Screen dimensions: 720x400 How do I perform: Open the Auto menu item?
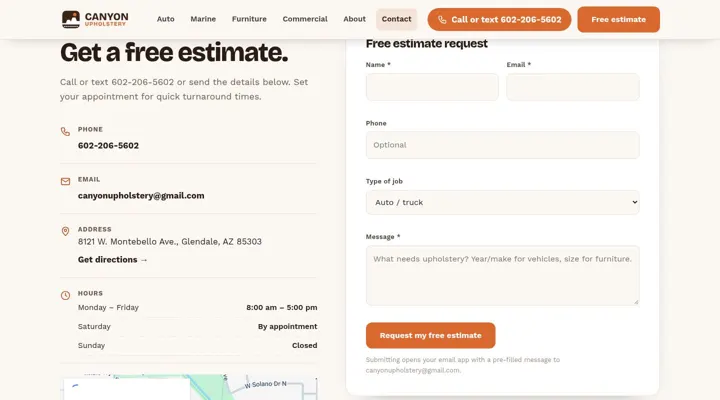point(165,19)
